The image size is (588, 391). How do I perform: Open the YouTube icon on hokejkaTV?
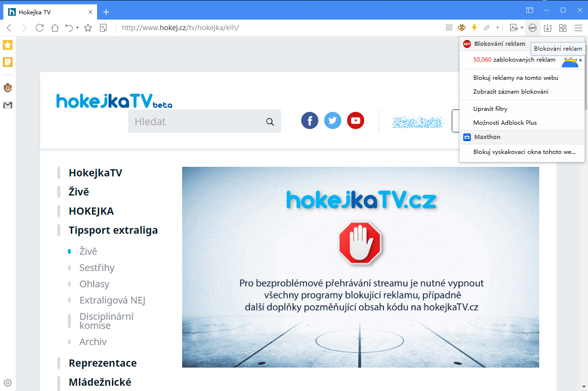[356, 120]
